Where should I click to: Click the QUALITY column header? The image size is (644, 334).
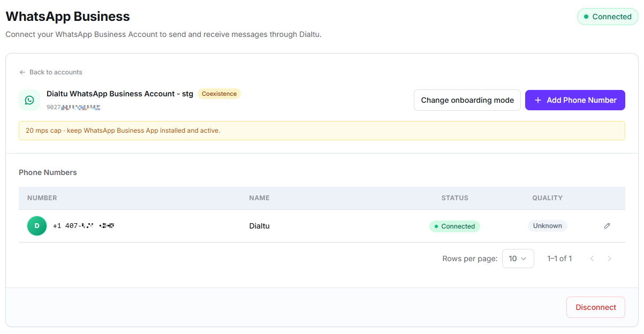coord(547,198)
